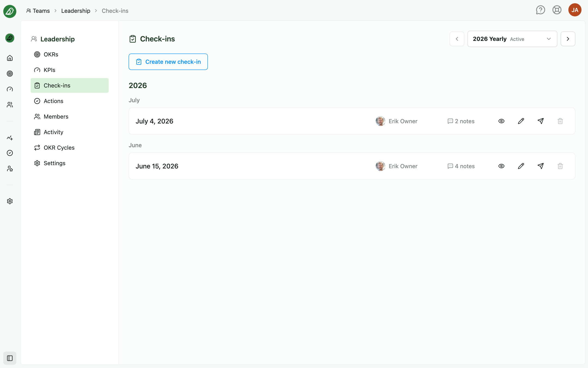Click Leadership breadcrumb link

tap(76, 11)
